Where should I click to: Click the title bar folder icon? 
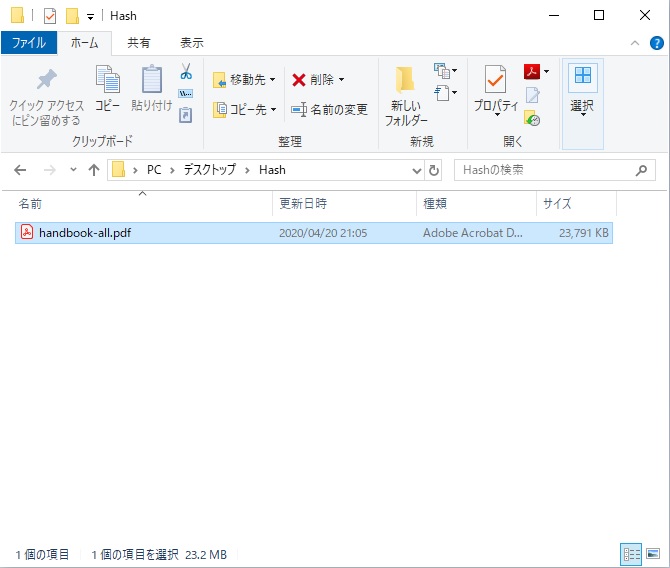click(18, 15)
